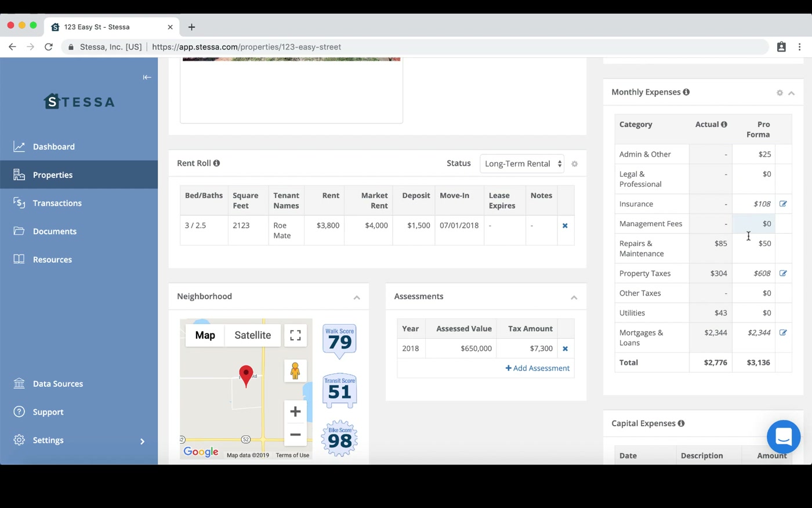Viewport: 812px width, 508px height.
Task: Click the Add Assessment link
Action: pyautogui.click(x=538, y=368)
